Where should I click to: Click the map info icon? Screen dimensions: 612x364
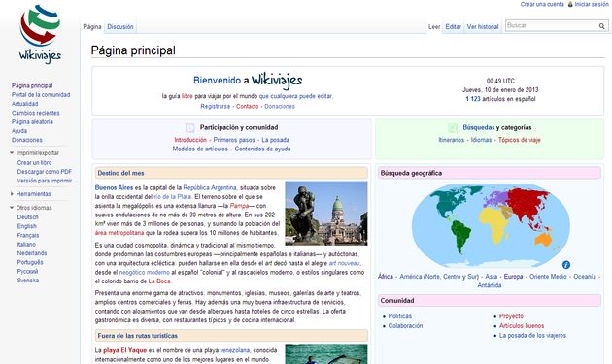coord(566,265)
